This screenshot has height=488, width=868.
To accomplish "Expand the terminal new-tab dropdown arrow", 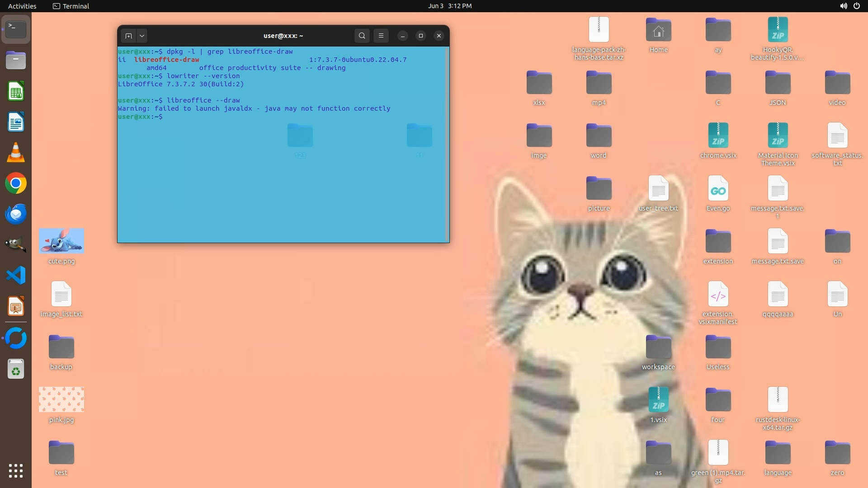I will 142,36.
